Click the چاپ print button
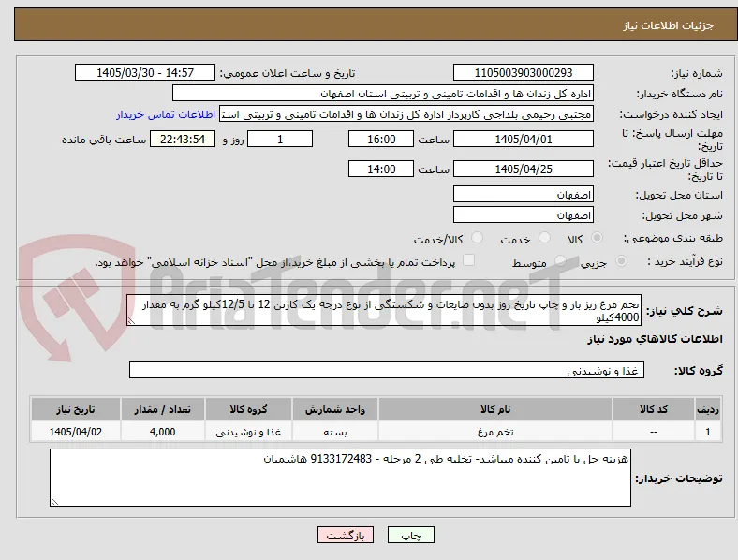738x560 pixels. (411, 535)
